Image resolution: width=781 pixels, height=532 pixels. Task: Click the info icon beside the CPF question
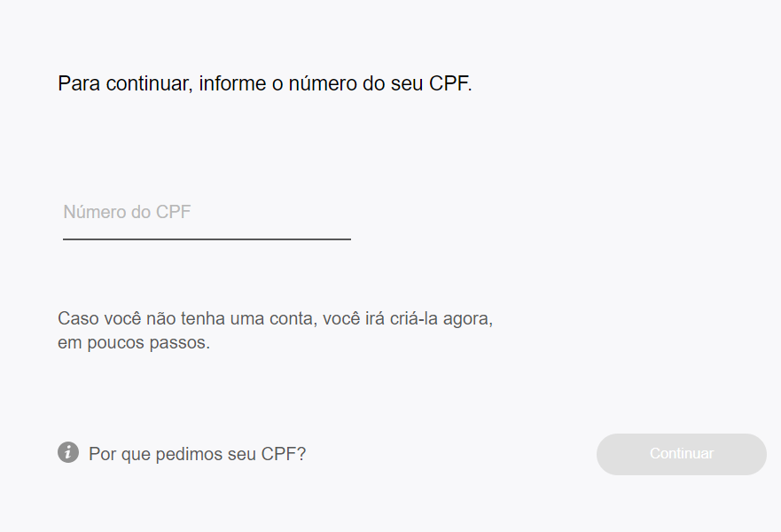point(68,452)
